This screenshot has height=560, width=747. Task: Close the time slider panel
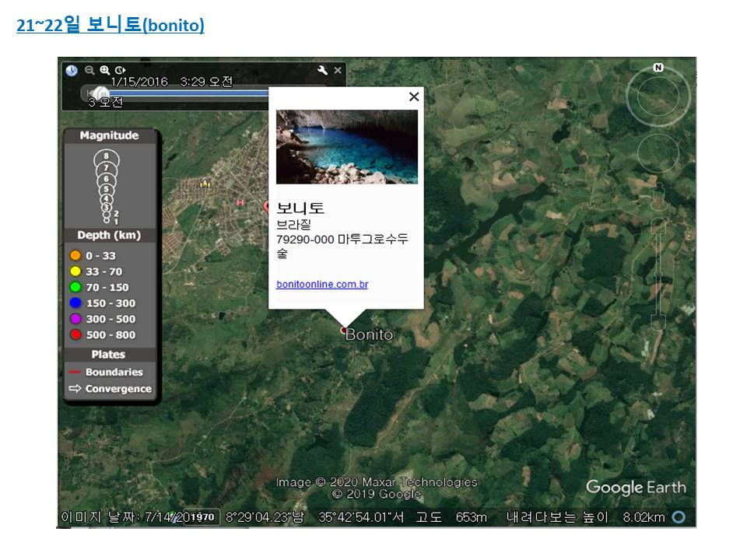[338, 70]
